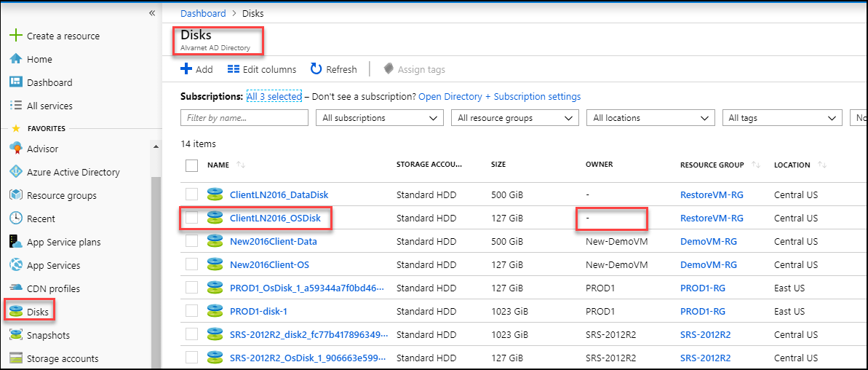Click the Recent clock icon

click(x=16, y=219)
